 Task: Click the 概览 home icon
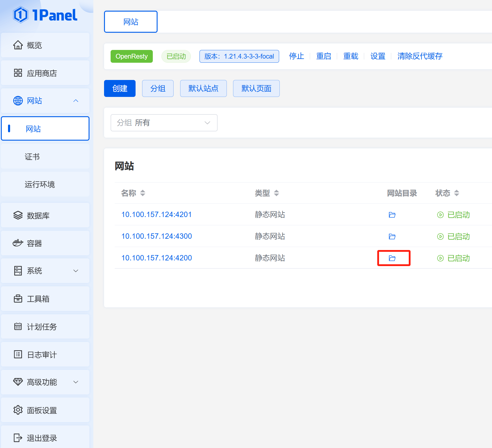pyautogui.click(x=18, y=45)
